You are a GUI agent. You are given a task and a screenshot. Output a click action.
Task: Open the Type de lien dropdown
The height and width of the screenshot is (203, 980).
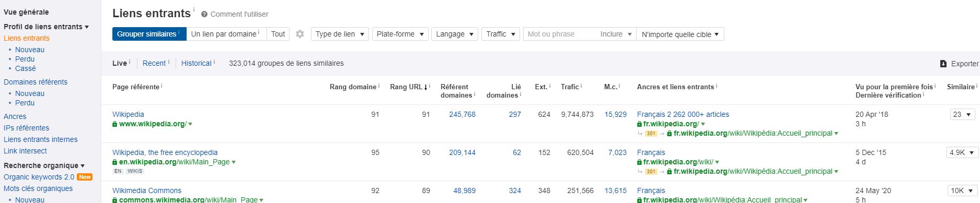(340, 34)
